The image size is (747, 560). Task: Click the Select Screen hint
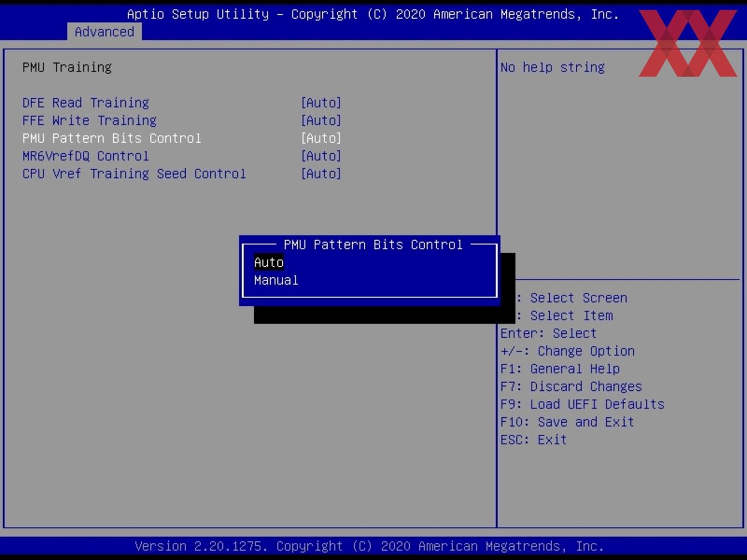coord(571,298)
